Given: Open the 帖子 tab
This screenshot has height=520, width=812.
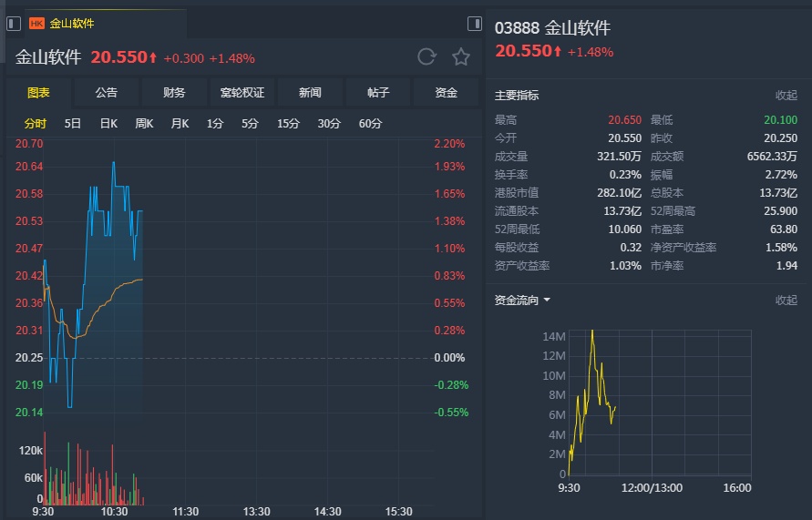Looking at the screenshot, I should pyautogui.click(x=378, y=93).
